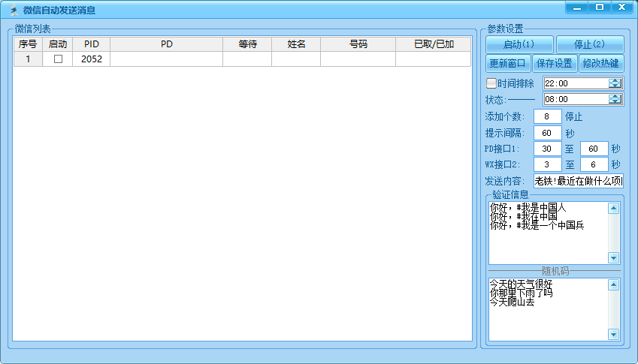Enable the 时间排除 checkbox
This screenshot has width=638, height=364.
click(491, 83)
